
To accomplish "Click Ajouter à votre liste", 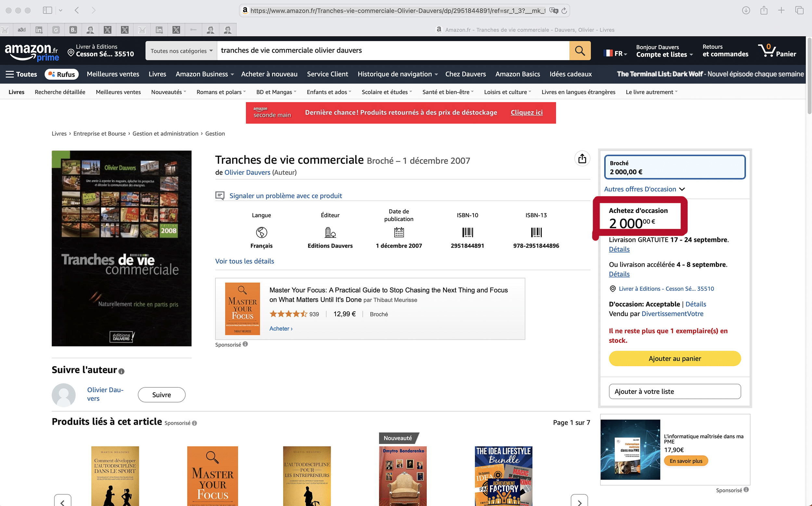I will [x=675, y=392].
